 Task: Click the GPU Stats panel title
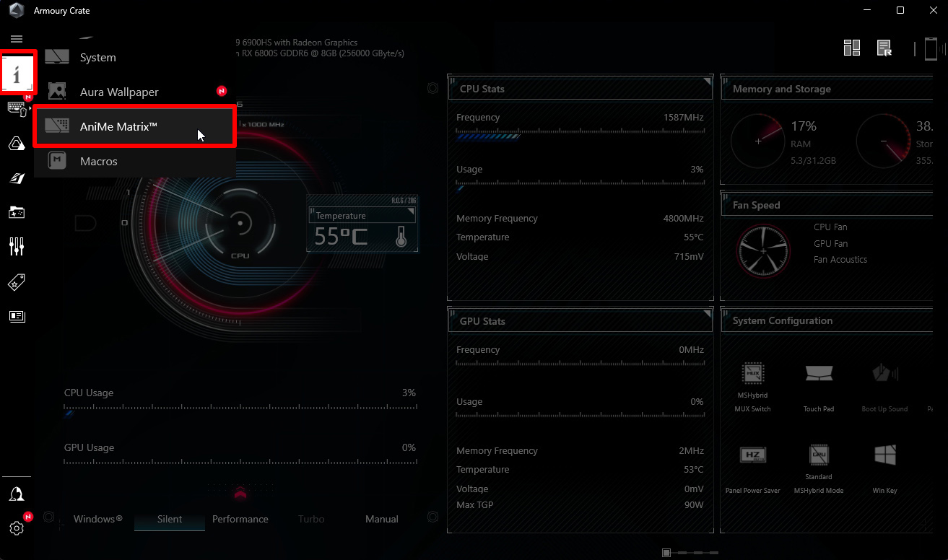pyautogui.click(x=482, y=321)
